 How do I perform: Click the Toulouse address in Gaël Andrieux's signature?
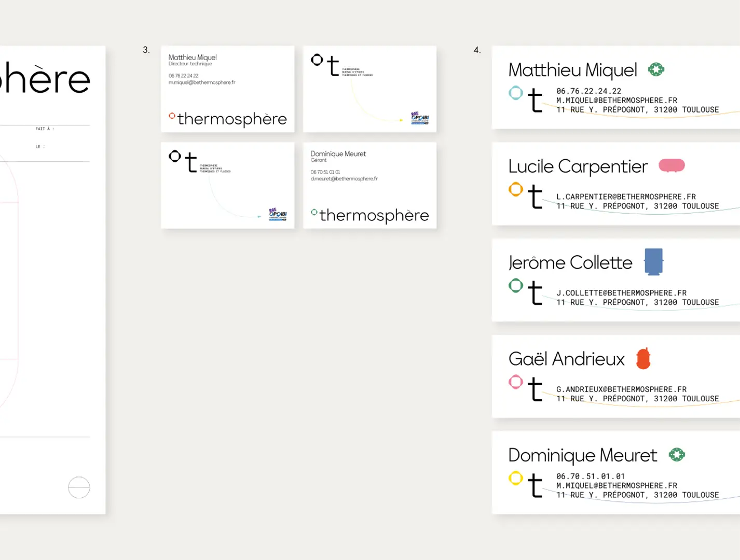point(638,399)
